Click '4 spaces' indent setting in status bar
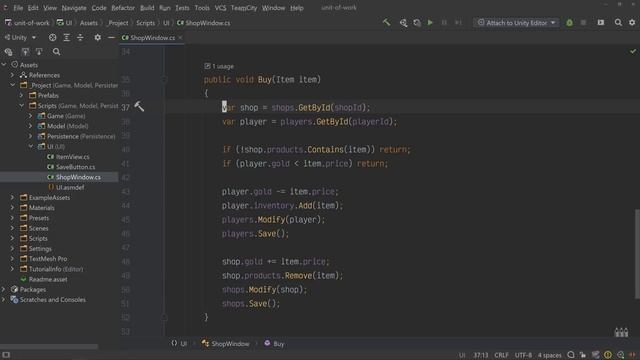Viewport: 640px width, 360px height. tap(549, 355)
